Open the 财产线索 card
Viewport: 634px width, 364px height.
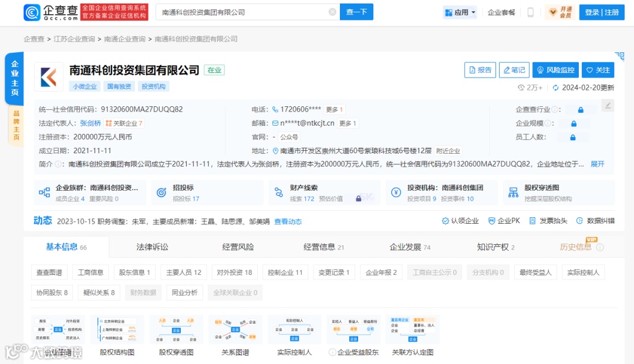324,193
